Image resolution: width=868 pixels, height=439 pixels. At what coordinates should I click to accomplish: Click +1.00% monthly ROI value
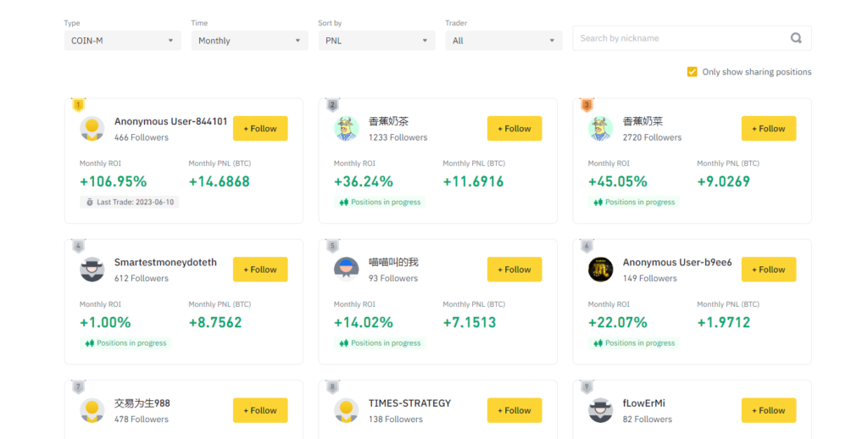105,322
